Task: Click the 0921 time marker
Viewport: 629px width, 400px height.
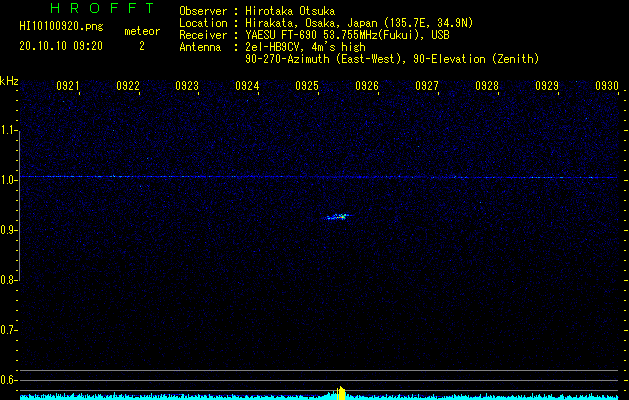Action: pyautogui.click(x=67, y=85)
